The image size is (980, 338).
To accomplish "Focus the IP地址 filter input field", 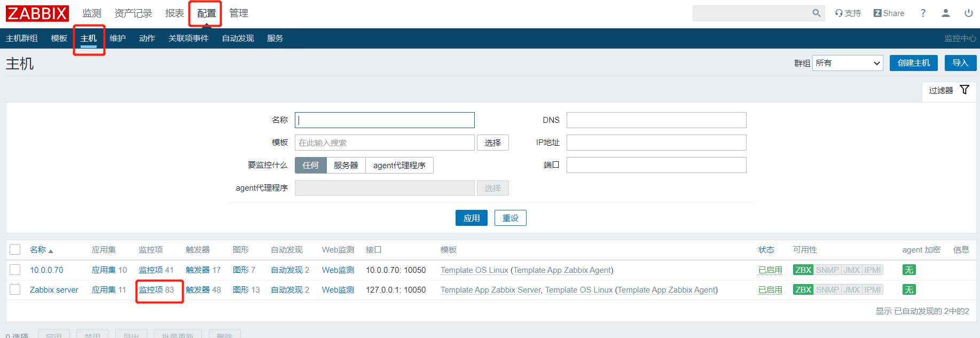I will point(656,143).
